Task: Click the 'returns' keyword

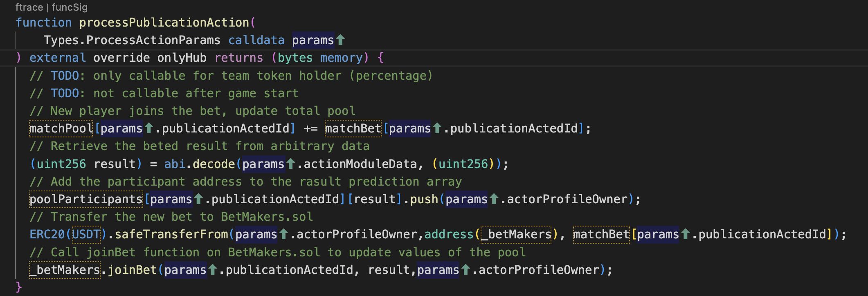Action: coord(238,58)
